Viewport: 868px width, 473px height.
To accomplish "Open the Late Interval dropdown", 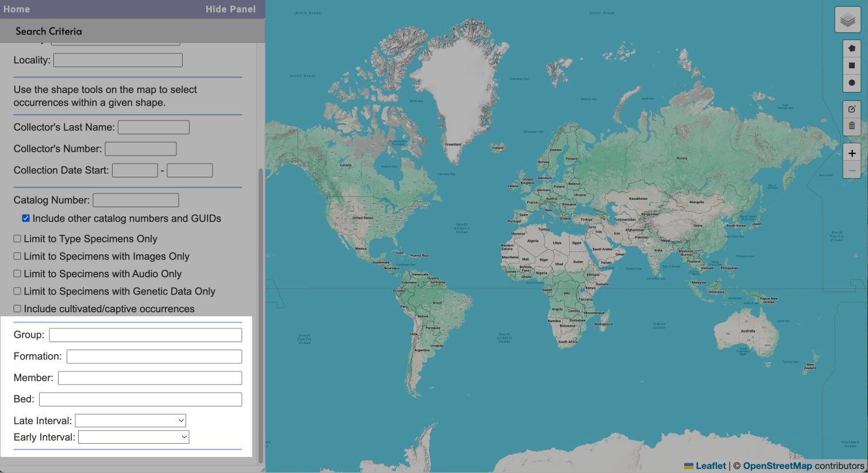I will (130, 421).
